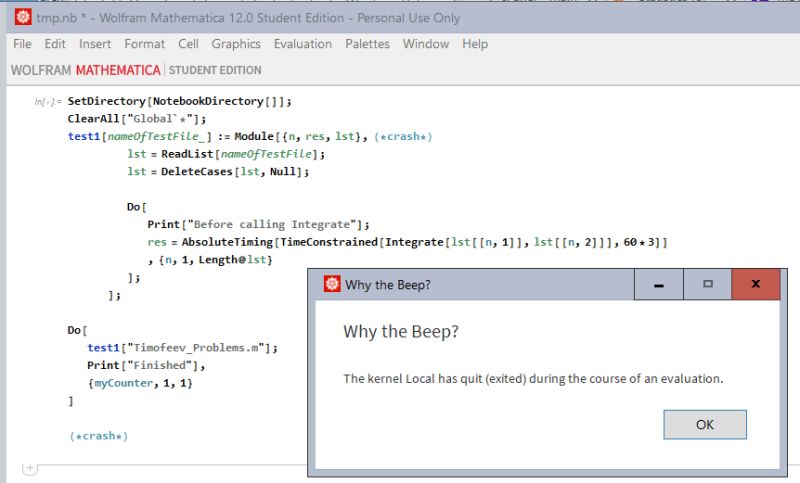The height and width of the screenshot is (483, 800).
Task: Click Length@lst in the iterator
Action: (x=232, y=260)
